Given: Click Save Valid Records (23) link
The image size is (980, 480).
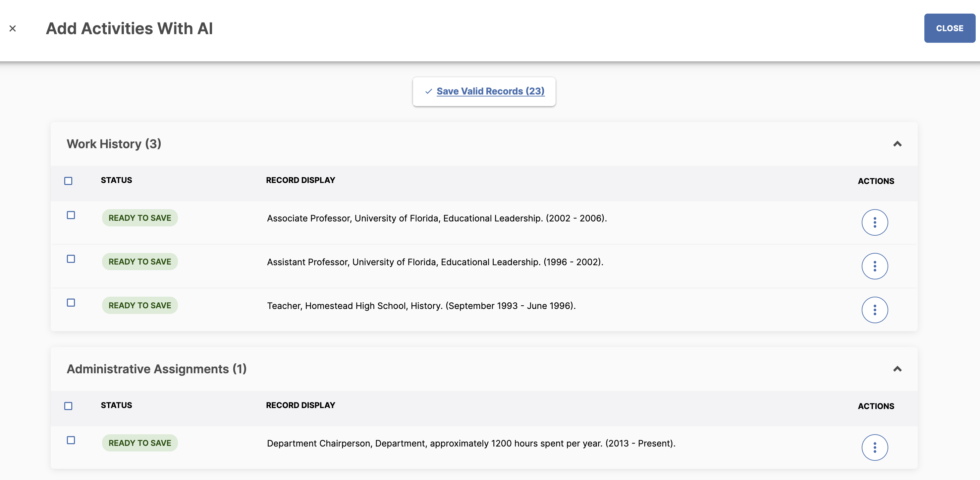Looking at the screenshot, I should tap(490, 91).
